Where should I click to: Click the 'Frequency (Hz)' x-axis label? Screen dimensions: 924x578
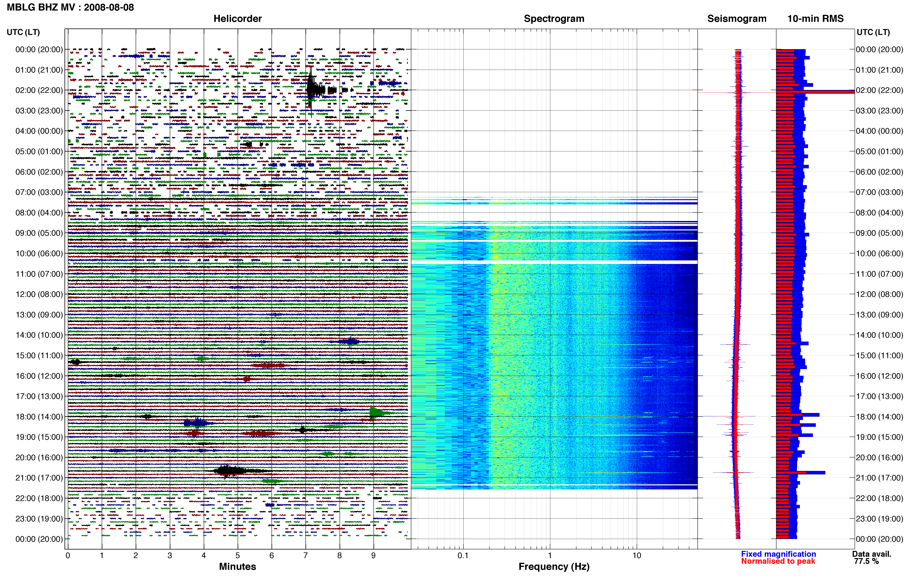click(x=554, y=566)
